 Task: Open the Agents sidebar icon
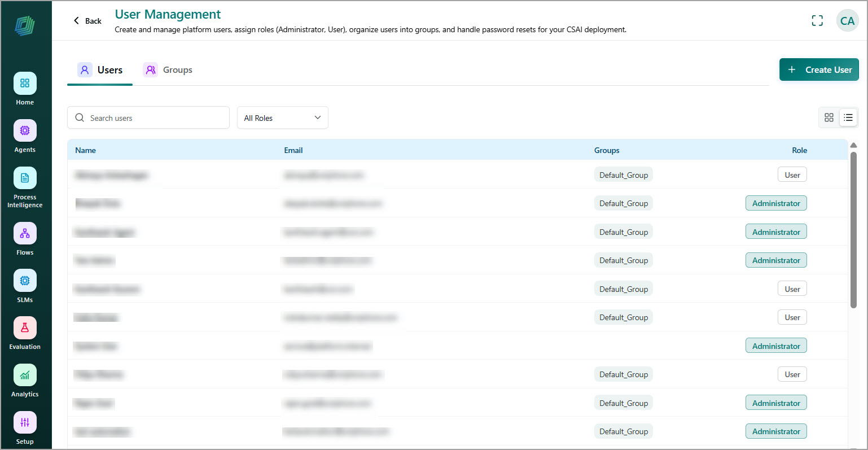pos(25,130)
